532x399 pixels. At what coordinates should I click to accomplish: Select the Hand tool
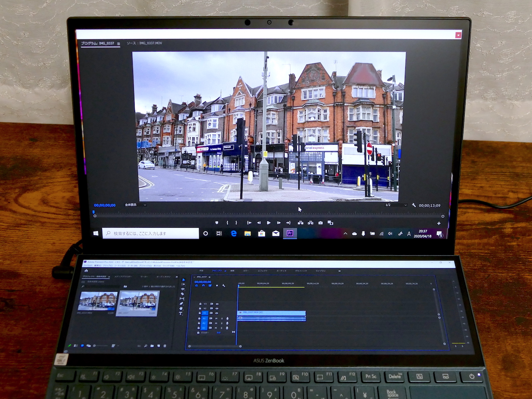(181, 308)
